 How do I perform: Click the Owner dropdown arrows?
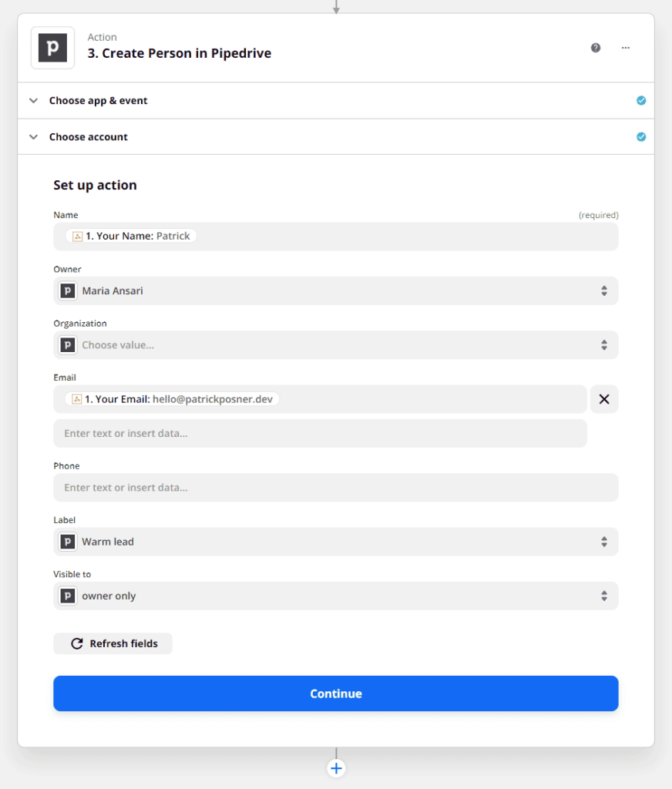(604, 290)
